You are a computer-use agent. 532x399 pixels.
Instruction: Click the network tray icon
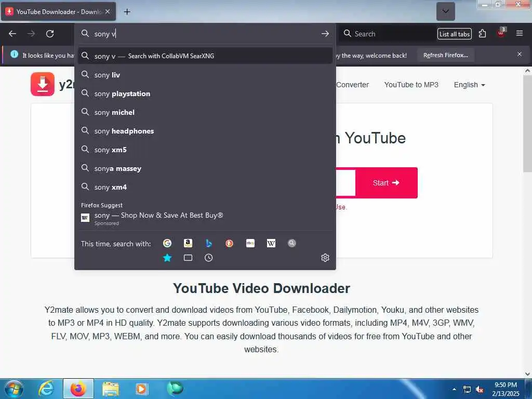coord(467,390)
